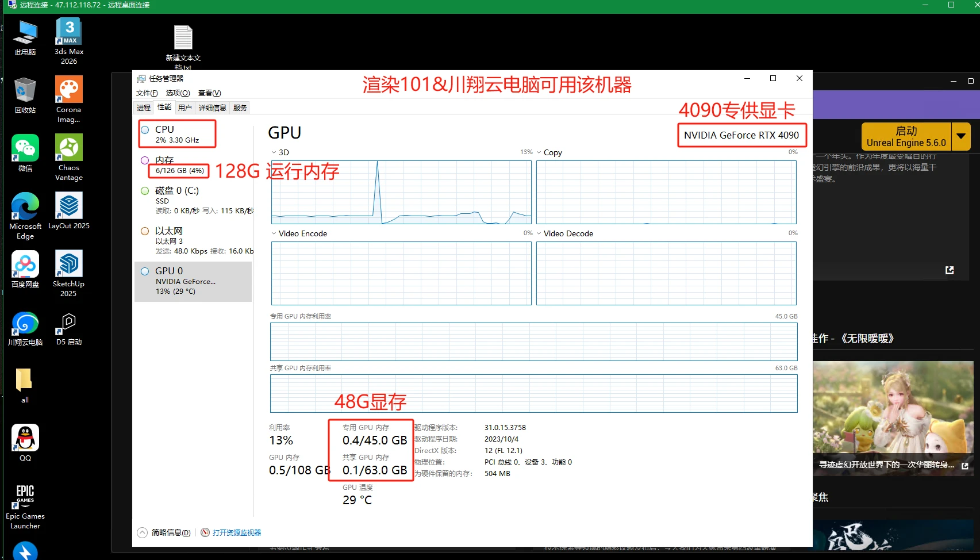Screen dimensions: 980x560
Task: Switch to the 详细信息 tab
Action: tap(212, 108)
